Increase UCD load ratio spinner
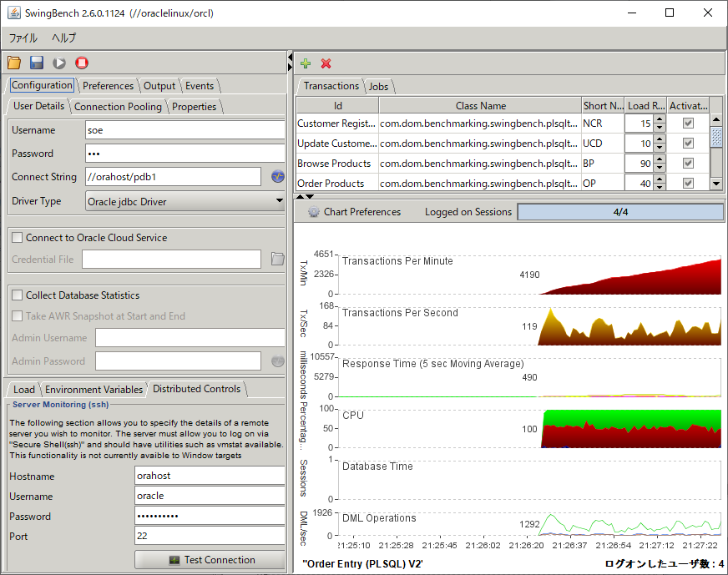 (660, 139)
